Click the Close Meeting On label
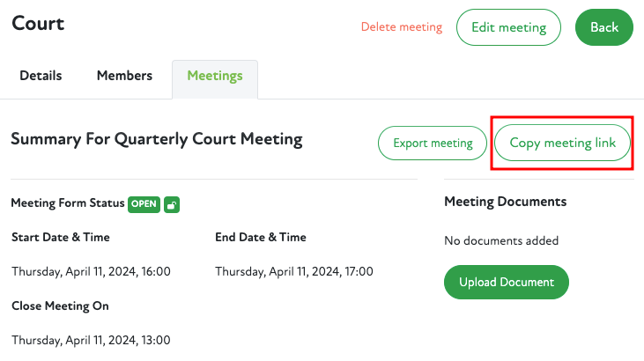 pos(60,306)
